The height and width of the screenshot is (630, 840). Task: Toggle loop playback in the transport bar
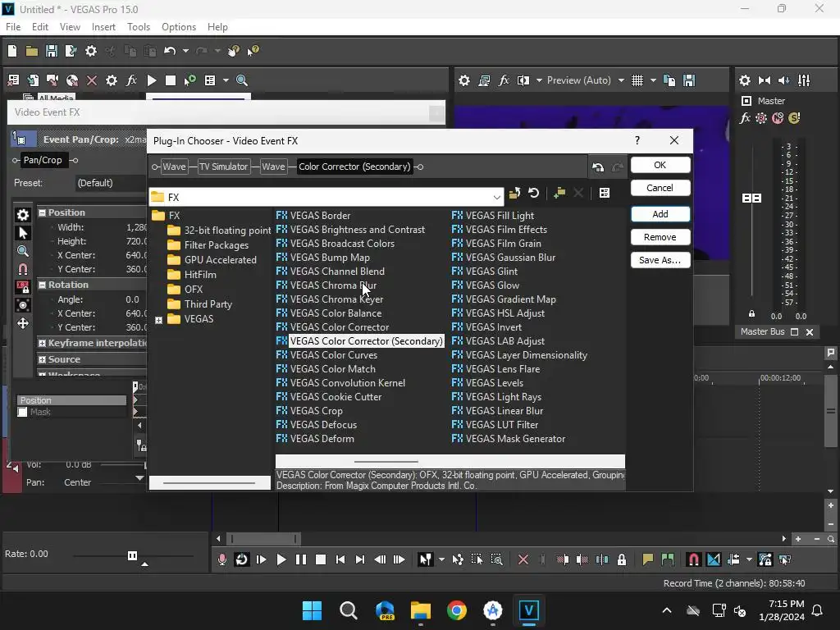click(x=242, y=559)
